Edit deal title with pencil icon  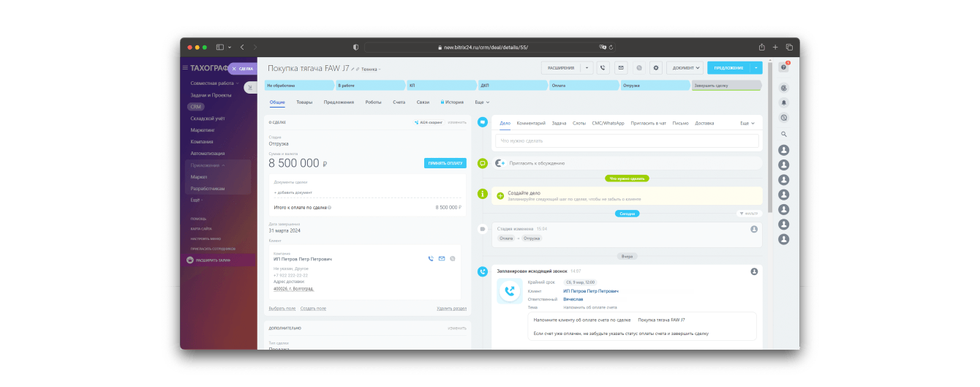(353, 69)
